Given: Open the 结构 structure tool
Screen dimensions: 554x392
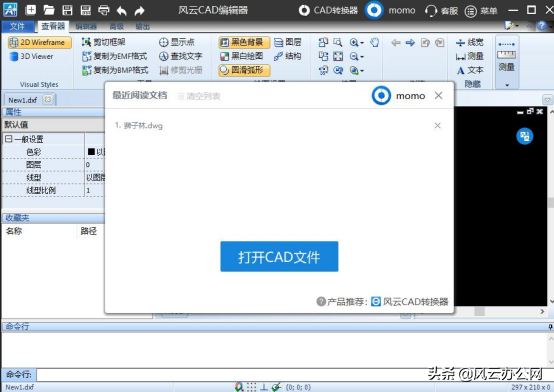Looking at the screenshot, I should coord(288,56).
